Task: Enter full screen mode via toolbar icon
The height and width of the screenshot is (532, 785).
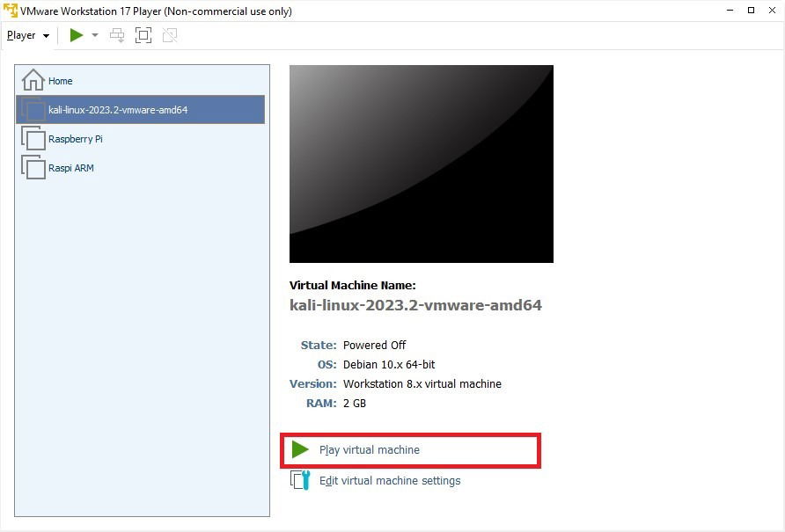Action: (x=143, y=35)
